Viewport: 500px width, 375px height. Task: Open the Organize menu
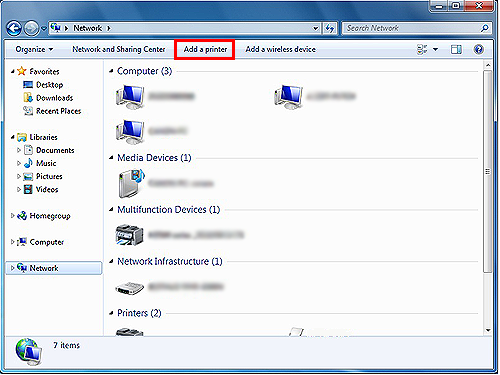click(x=34, y=49)
